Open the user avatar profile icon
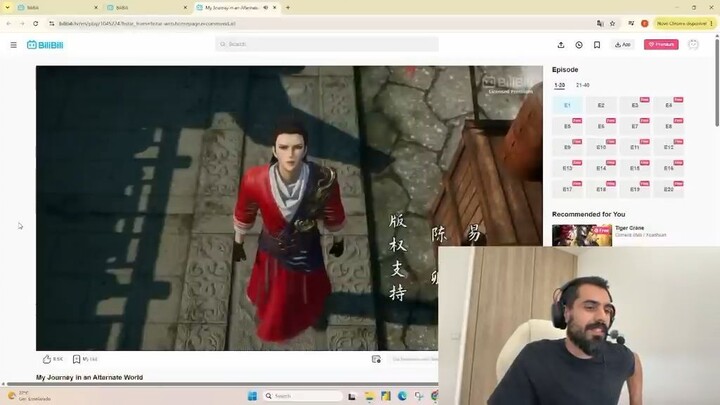The width and height of the screenshot is (720, 405). pos(693,45)
